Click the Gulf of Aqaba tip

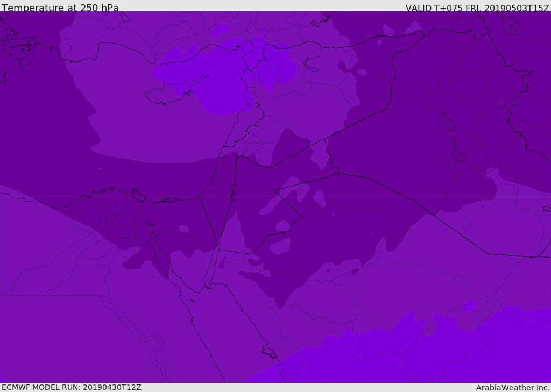point(217,247)
